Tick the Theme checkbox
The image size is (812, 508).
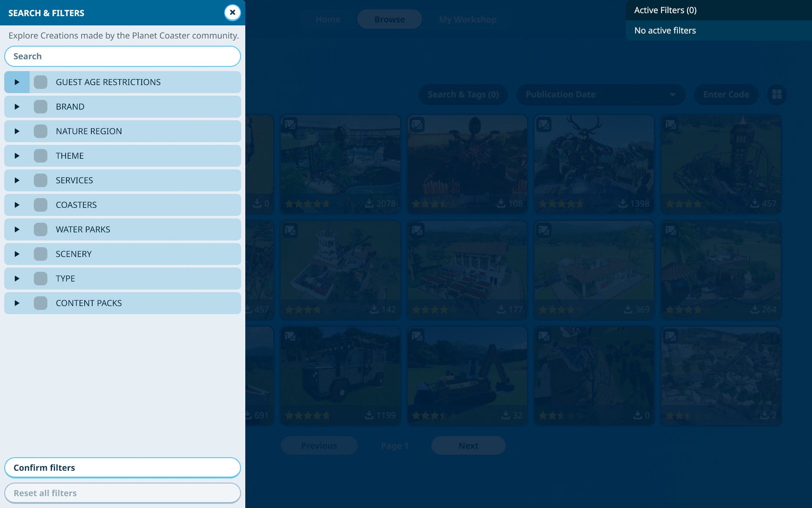point(41,156)
